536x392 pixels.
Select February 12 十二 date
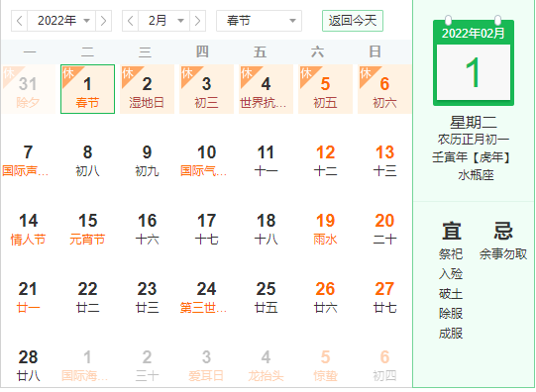[325, 160]
